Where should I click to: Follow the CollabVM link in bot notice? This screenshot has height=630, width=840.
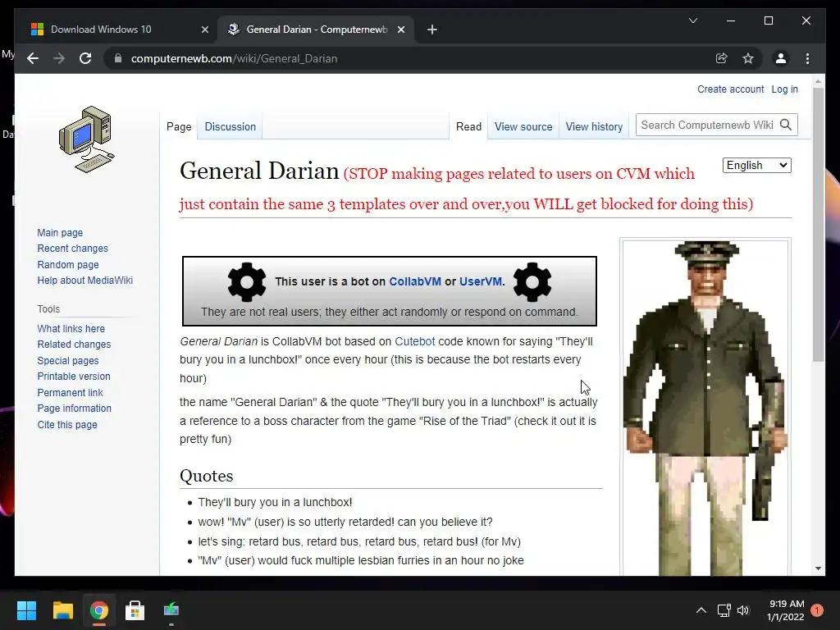click(414, 282)
